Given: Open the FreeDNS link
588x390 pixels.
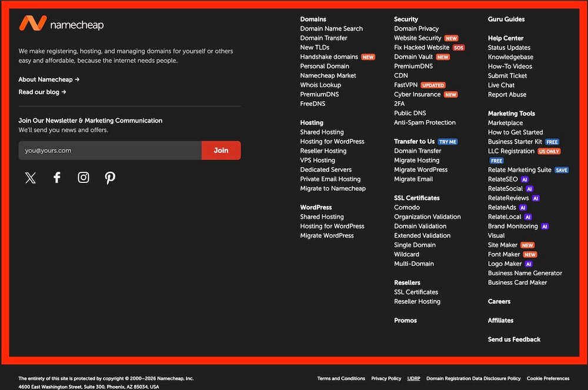Looking at the screenshot, I should tap(312, 104).
